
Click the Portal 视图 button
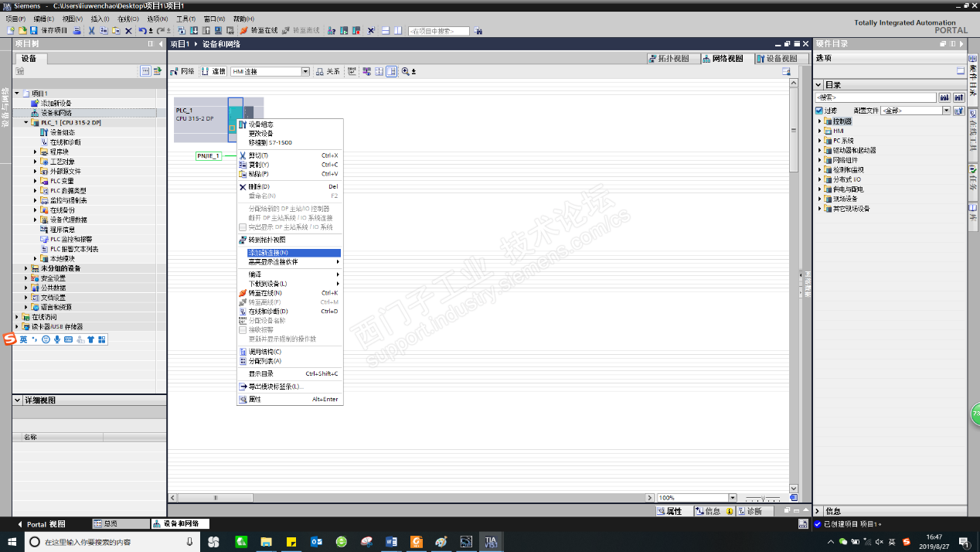42,523
